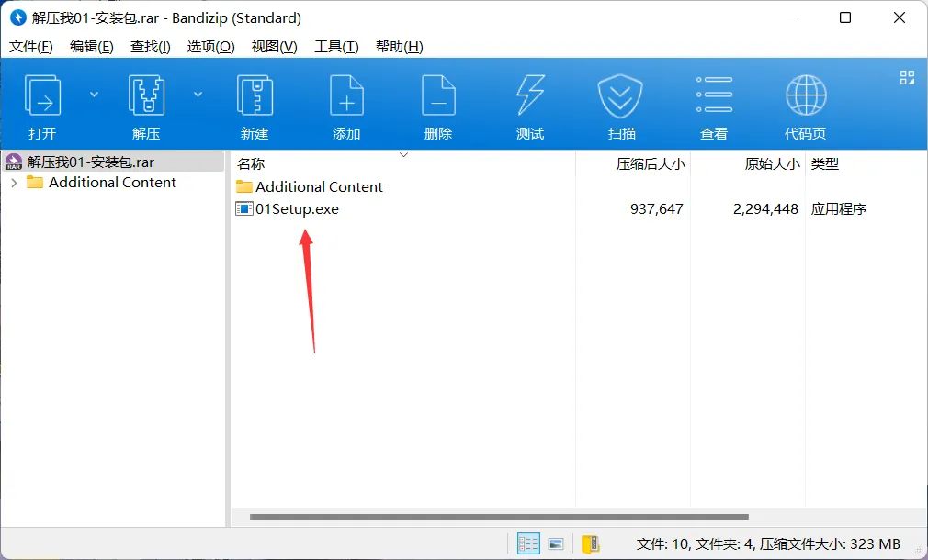Open the 代码页 (Code page) globe icon
The image size is (928, 560).
tap(806, 96)
